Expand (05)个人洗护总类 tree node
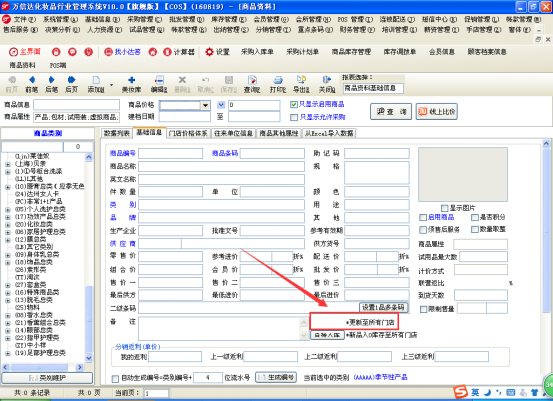The width and height of the screenshot is (553, 401). pos(8,209)
